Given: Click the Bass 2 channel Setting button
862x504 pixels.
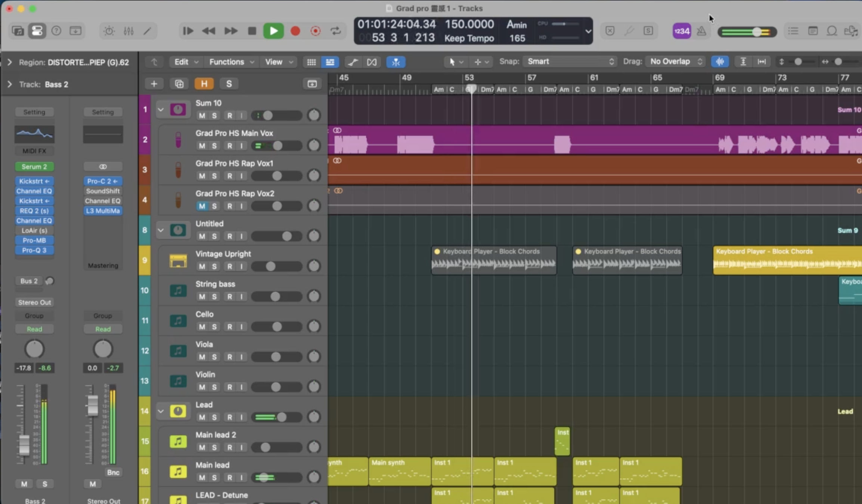Looking at the screenshot, I should pyautogui.click(x=34, y=112).
